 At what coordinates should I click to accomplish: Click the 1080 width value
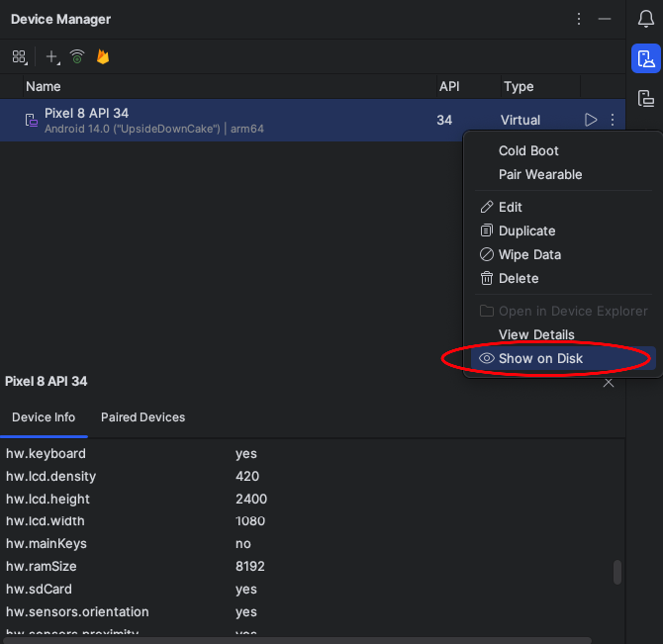(250, 521)
